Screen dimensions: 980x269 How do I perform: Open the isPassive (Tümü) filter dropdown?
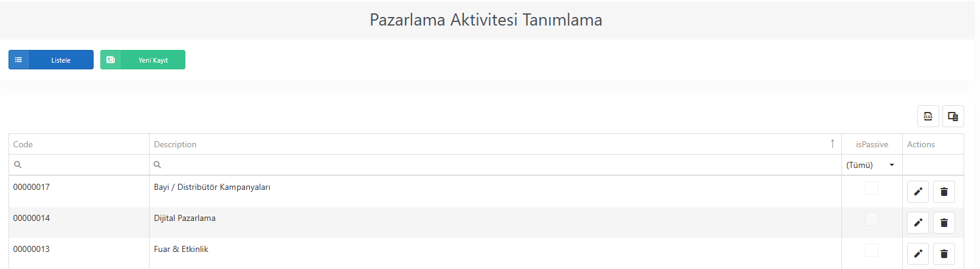tap(872, 165)
